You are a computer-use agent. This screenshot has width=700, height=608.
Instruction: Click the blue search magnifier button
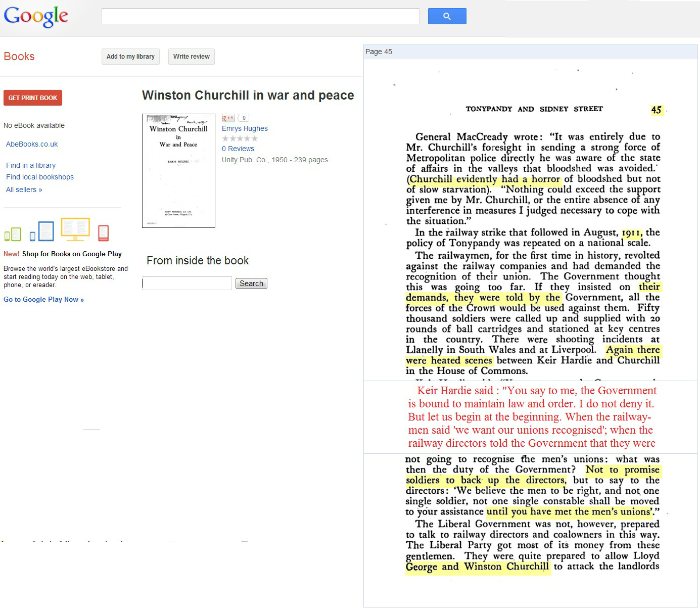(447, 16)
